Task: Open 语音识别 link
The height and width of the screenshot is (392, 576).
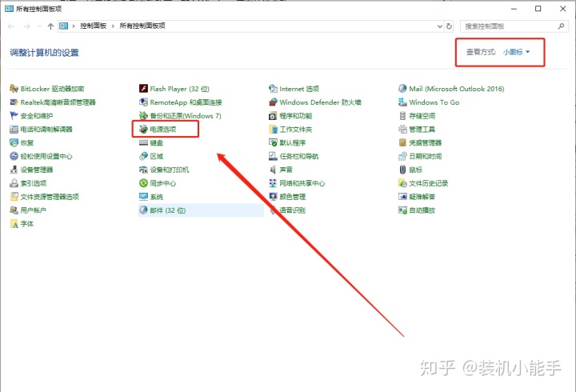Action: pyautogui.click(x=293, y=210)
